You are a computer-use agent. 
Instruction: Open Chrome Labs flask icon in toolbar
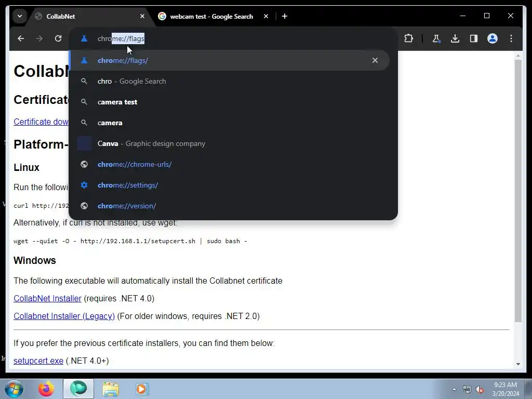point(436,38)
